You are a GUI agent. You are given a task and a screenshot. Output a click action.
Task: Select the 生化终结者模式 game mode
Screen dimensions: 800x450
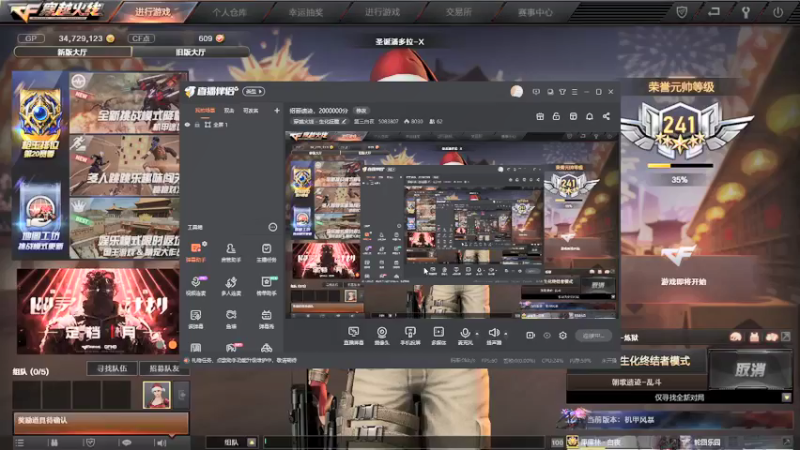pos(655,361)
